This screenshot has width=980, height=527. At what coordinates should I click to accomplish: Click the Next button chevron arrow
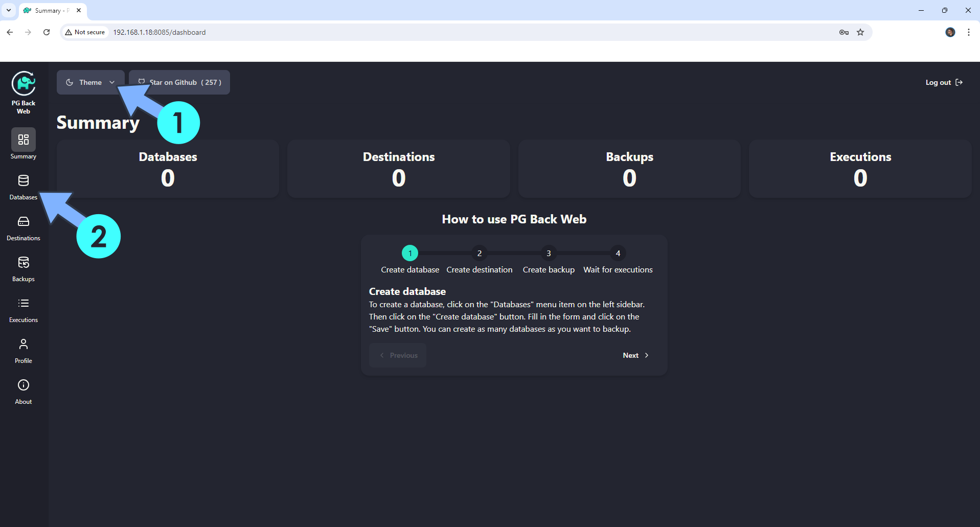coord(647,355)
